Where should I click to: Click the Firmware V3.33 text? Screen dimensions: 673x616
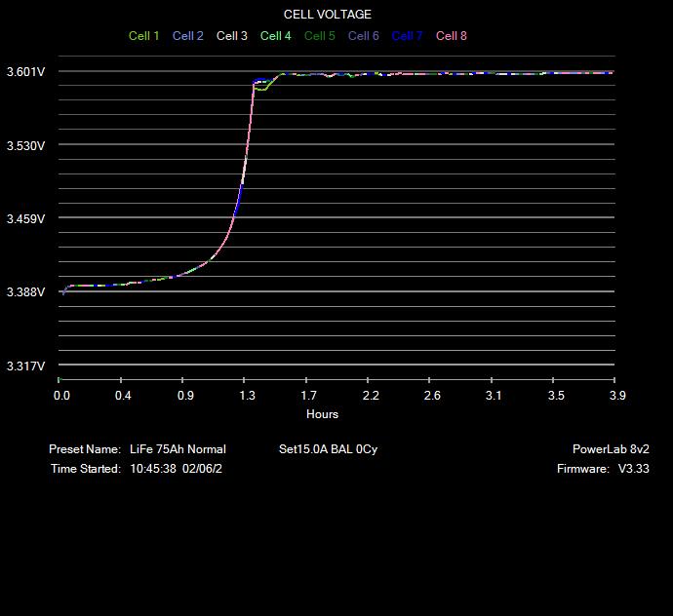[x=603, y=469]
